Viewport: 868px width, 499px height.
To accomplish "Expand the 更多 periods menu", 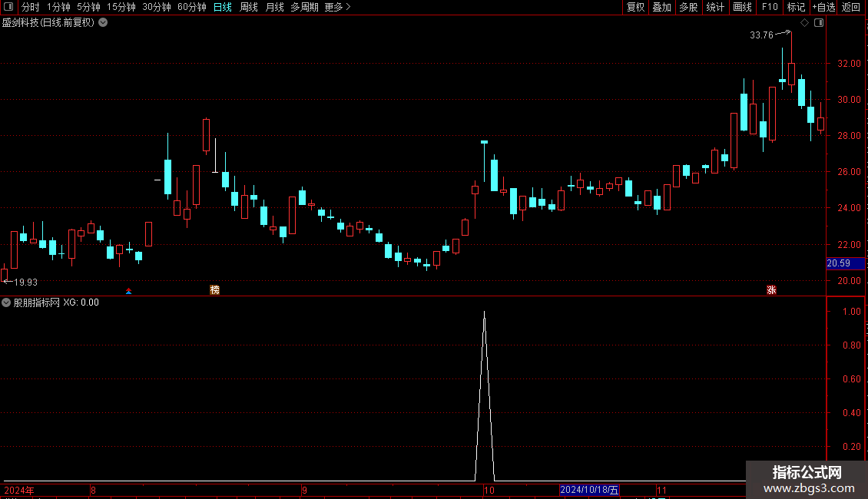I will pyautogui.click(x=337, y=7).
